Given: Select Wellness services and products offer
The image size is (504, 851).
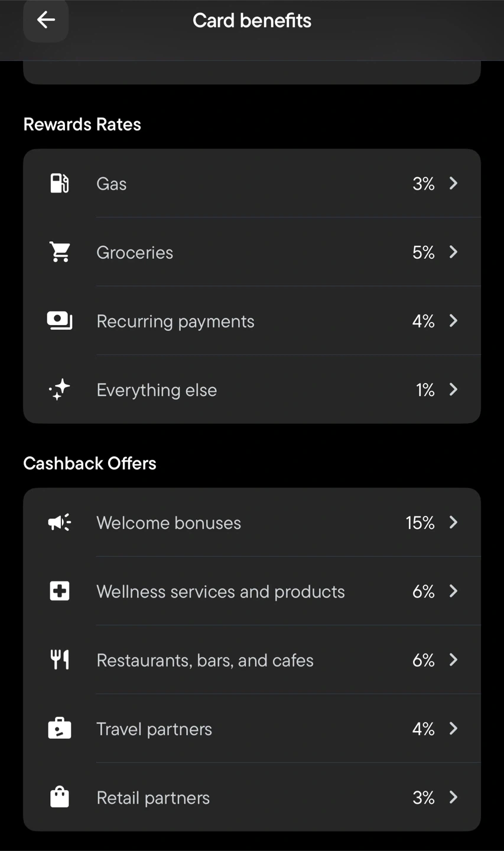Looking at the screenshot, I should [220, 592].
